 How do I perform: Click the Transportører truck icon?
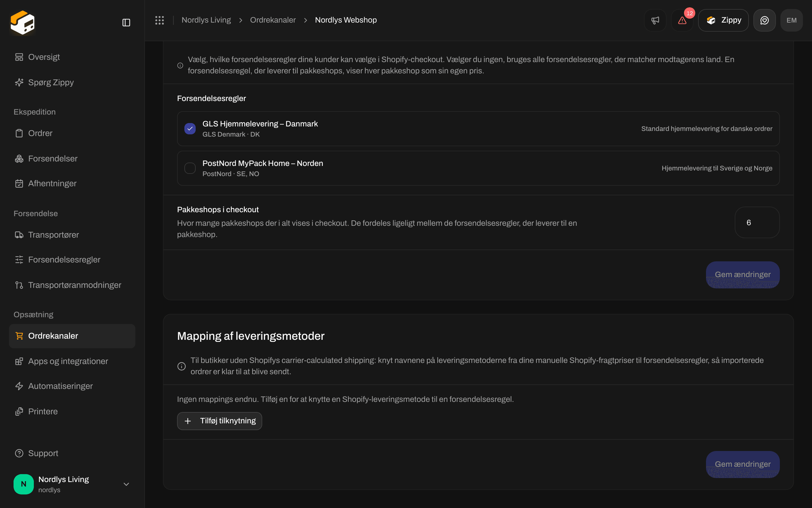point(19,235)
